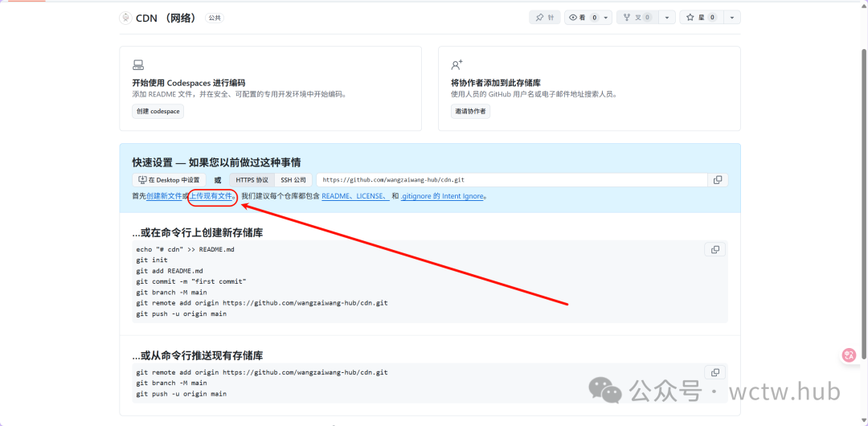Screen dimensions: 868x426
Task: Click the 创建 codespace button
Action: (158, 112)
